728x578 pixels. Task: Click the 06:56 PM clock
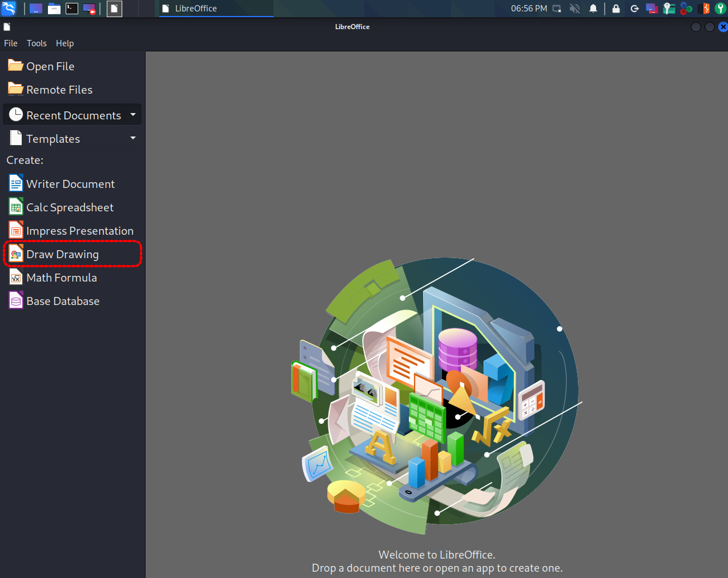click(x=529, y=9)
